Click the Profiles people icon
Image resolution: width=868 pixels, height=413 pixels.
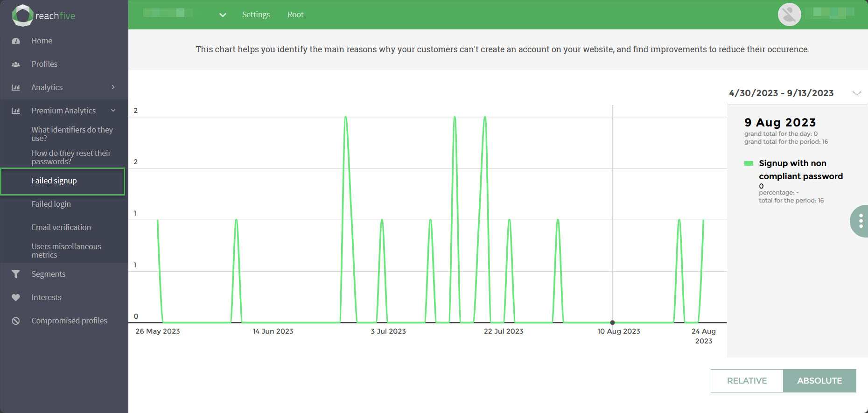16,64
